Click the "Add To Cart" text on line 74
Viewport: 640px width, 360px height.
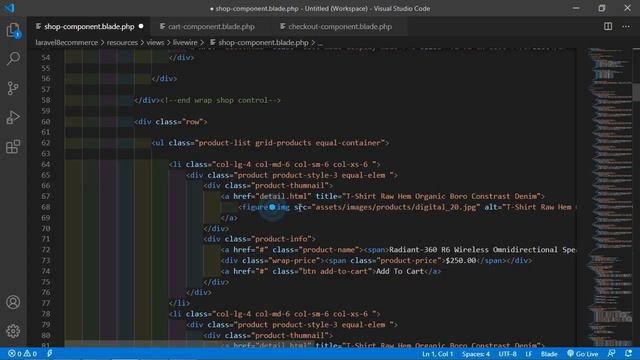point(400,271)
